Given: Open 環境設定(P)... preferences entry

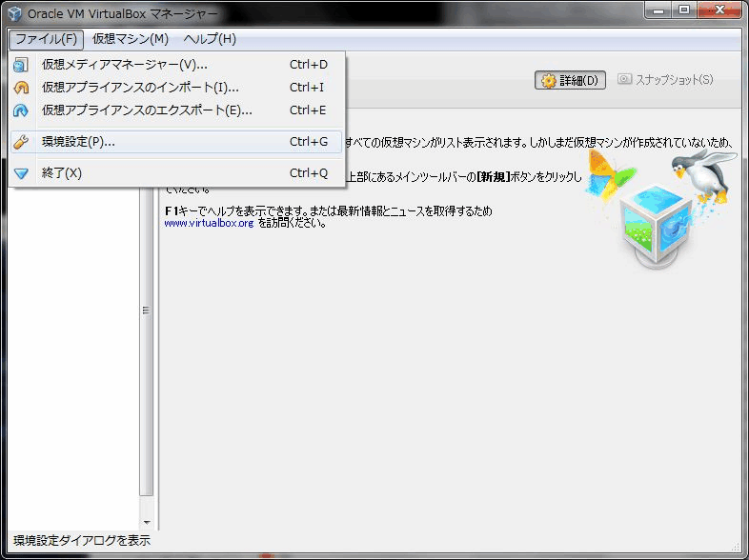Looking at the screenshot, I should point(176,142).
